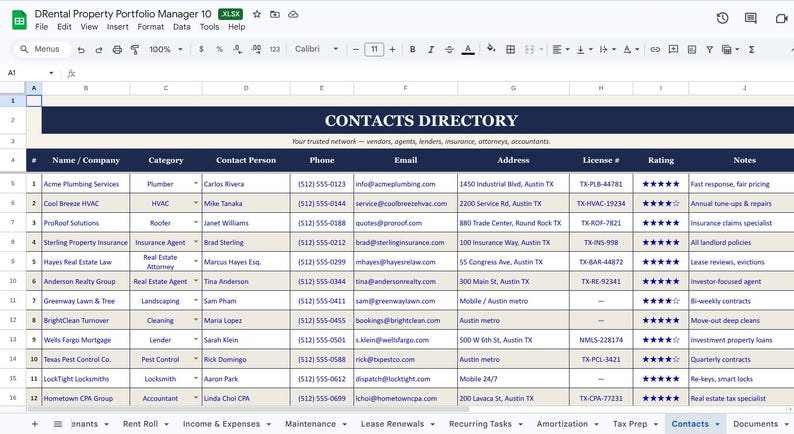Search the Menus box
Viewport: 794px width, 434px height.
click(x=41, y=49)
